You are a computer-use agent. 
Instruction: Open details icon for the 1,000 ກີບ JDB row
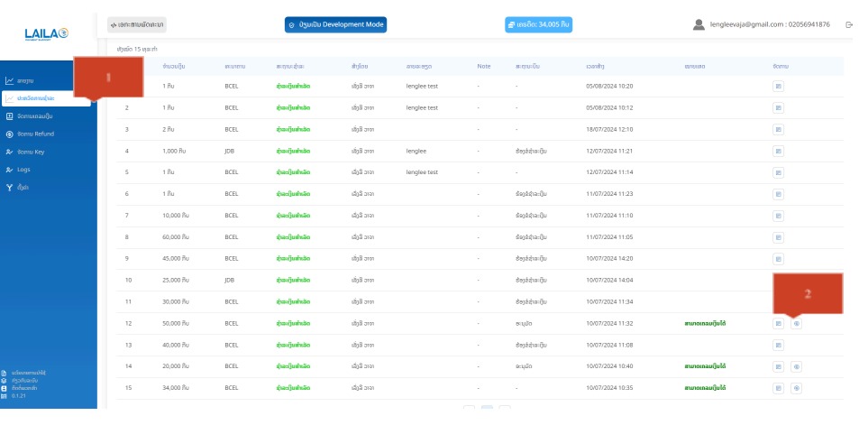pos(778,151)
